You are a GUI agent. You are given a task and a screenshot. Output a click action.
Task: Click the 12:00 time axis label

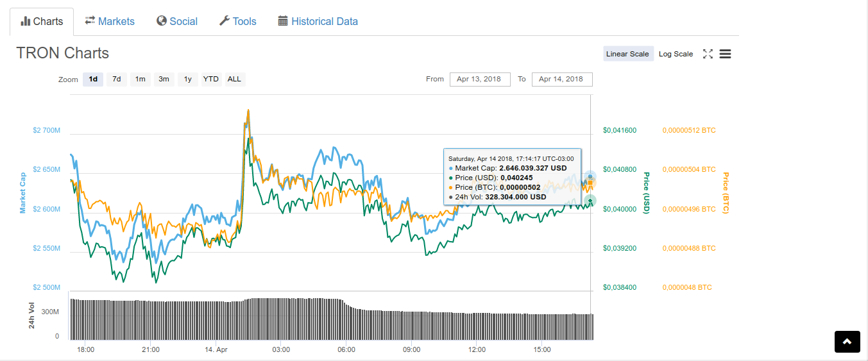tap(477, 350)
